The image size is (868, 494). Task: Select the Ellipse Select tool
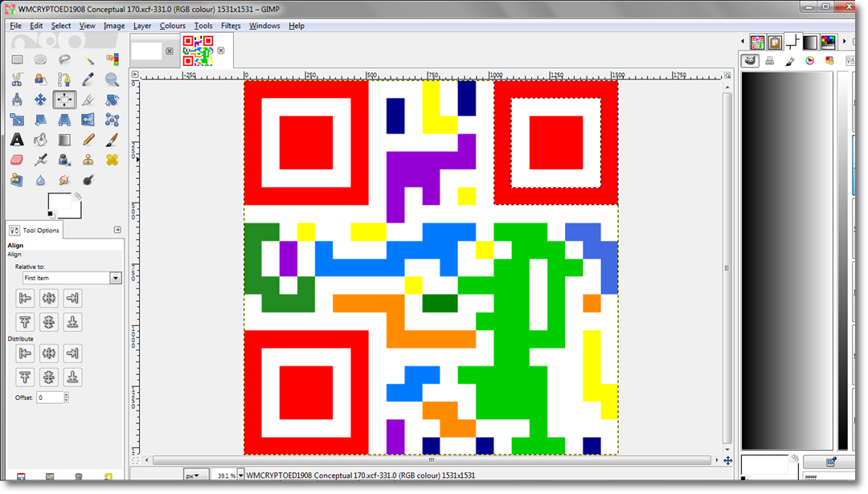[40, 59]
